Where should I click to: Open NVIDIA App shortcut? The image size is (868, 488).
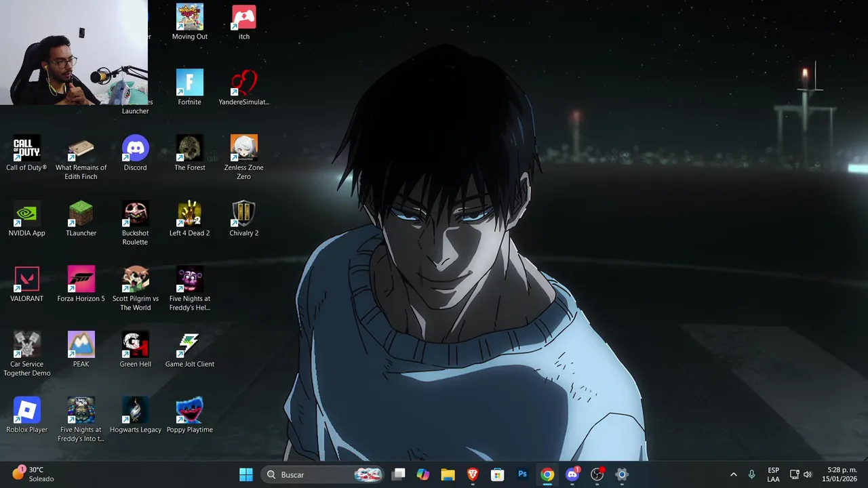(27, 219)
